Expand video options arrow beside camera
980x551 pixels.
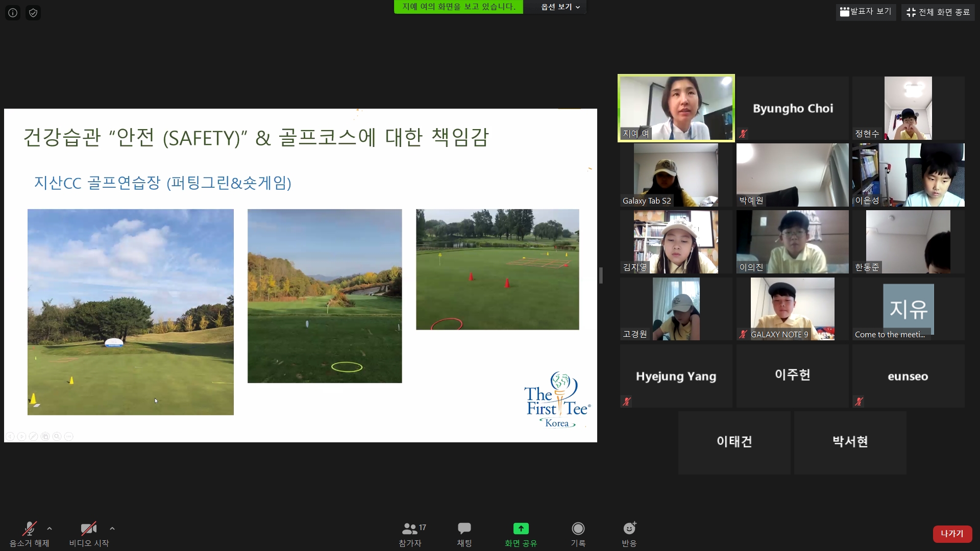[x=112, y=529]
